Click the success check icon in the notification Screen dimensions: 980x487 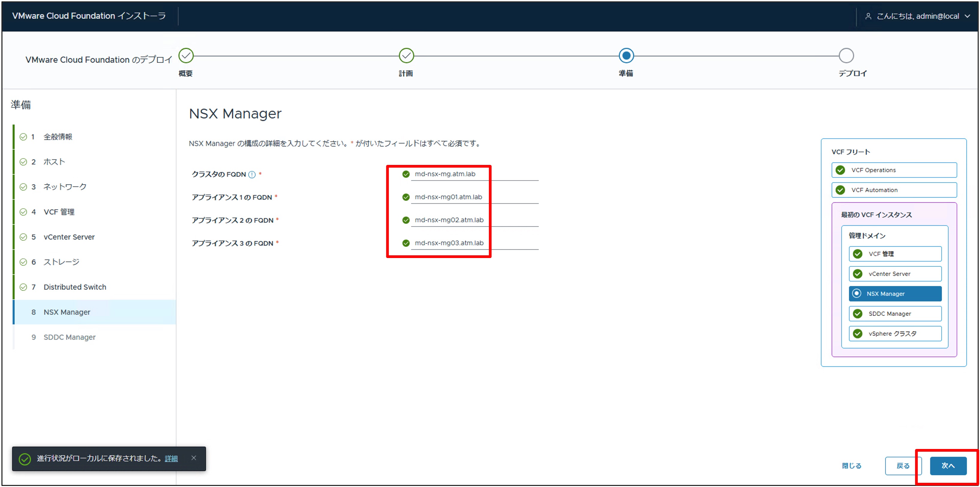25,459
